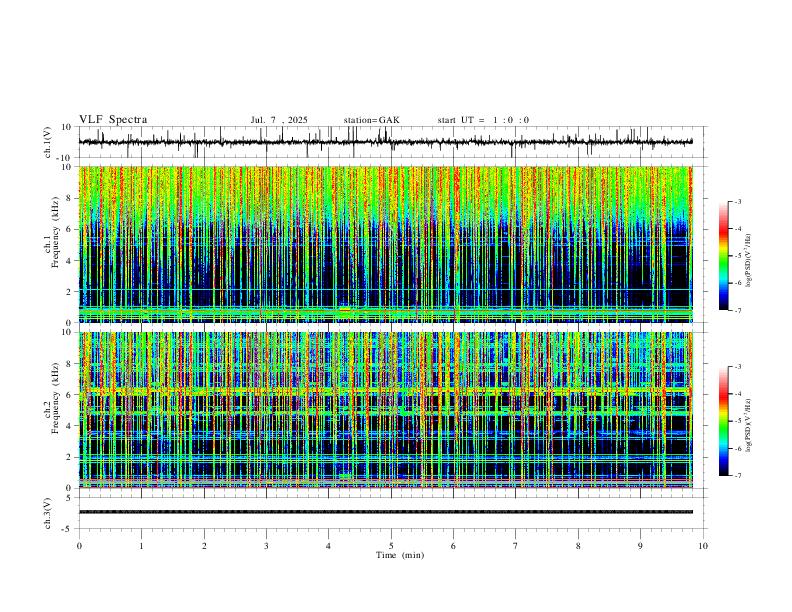792x612 pixels.
Task: Click the lower ch.2 PSD color bar
Action: [x=724, y=421]
